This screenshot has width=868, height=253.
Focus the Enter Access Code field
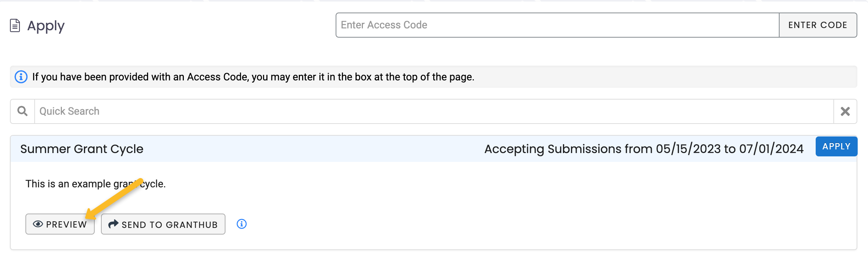click(x=557, y=25)
